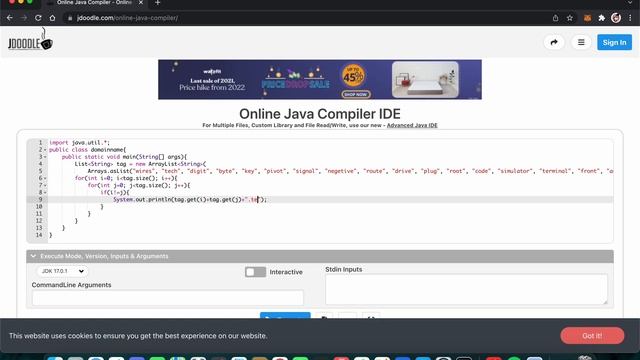Image resolution: width=640 pixels, height=360 pixels.
Task: Open the browser extensions puzzle icon
Action: click(x=602, y=18)
